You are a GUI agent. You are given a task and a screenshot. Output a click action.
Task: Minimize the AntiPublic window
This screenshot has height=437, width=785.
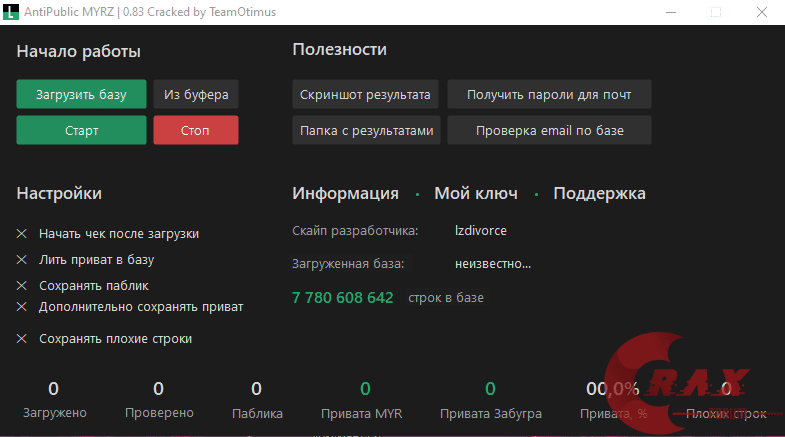tap(671, 12)
